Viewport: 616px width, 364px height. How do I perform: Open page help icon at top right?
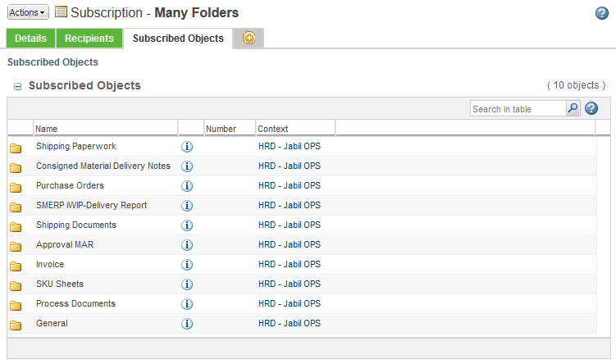(601, 13)
